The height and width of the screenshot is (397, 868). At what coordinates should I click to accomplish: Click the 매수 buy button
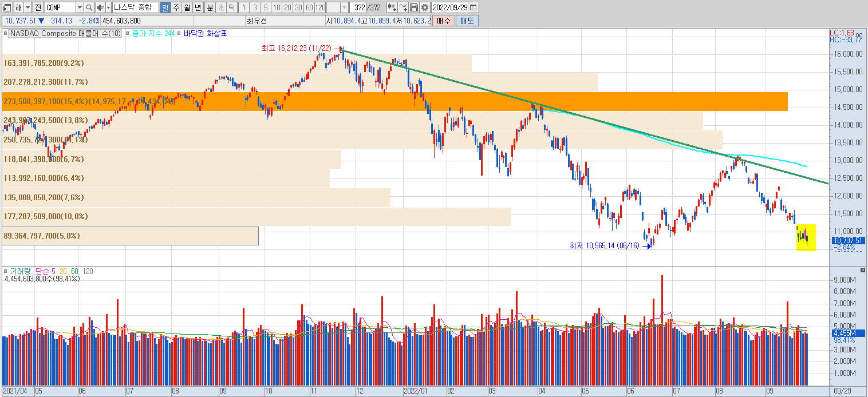tap(444, 21)
